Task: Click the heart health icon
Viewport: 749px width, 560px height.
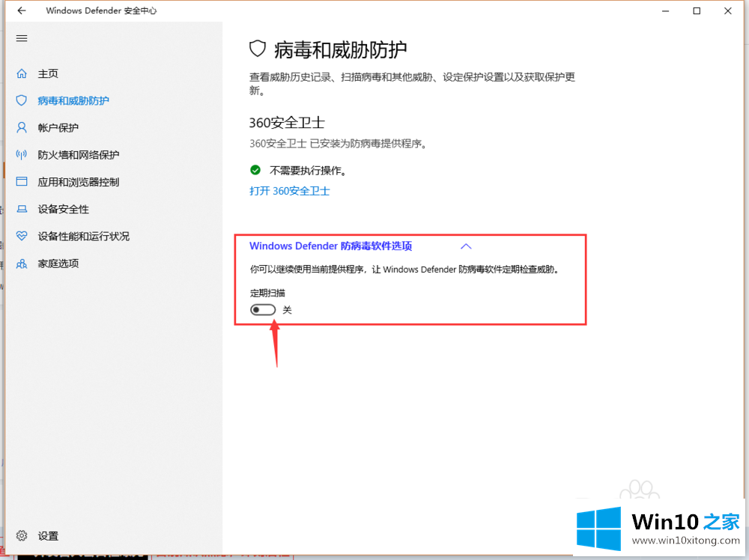Action: (x=22, y=236)
